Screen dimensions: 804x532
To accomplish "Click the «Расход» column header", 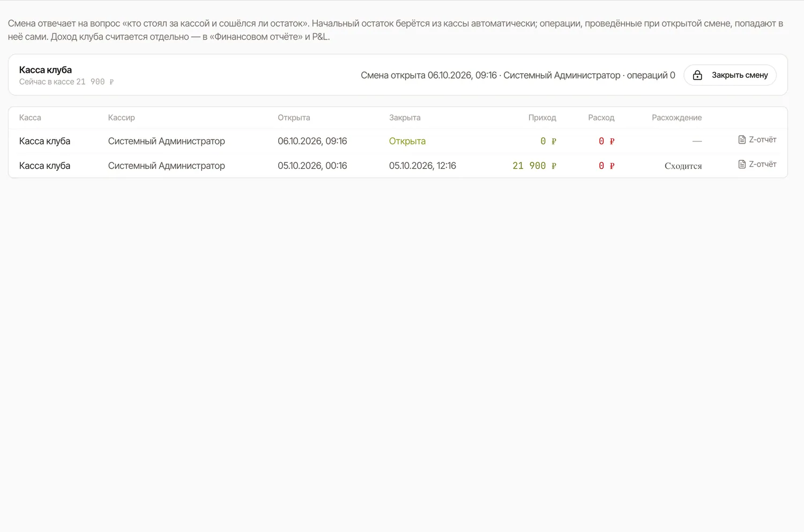I will tap(601, 118).
